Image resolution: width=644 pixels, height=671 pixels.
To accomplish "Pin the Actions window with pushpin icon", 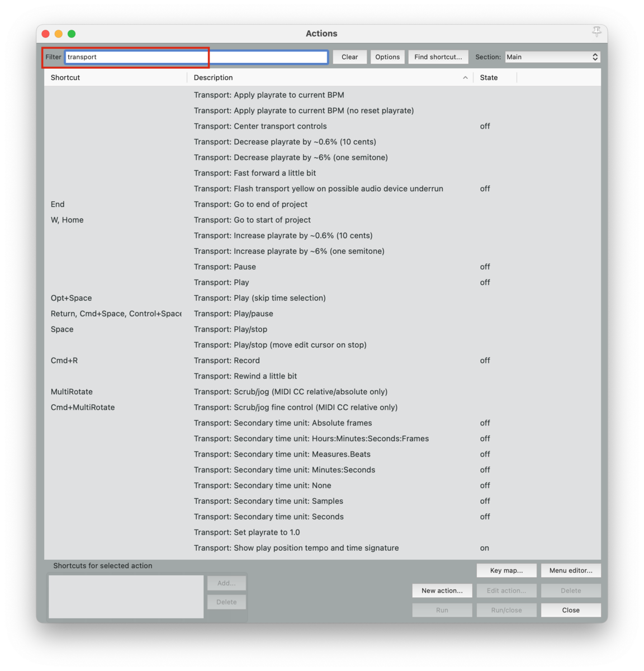I will click(596, 32).
